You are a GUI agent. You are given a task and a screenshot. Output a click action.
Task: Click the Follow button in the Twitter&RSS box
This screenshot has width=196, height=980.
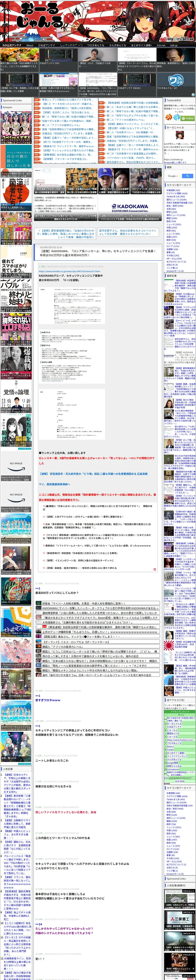tap(188, 118)
